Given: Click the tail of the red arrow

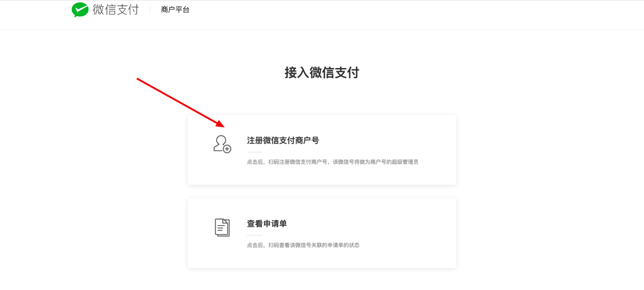Looking at the screenshot, I should point(139,80).
